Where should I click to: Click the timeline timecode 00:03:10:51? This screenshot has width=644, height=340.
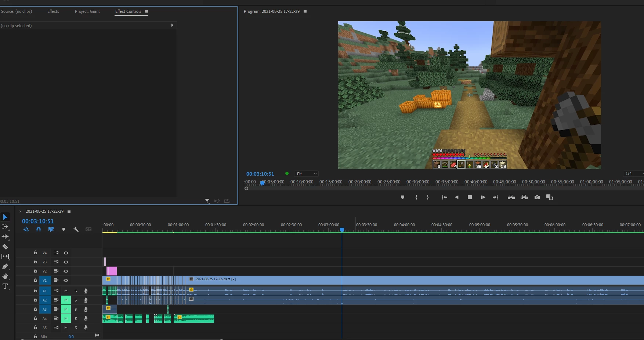click(x=38, y=221)
